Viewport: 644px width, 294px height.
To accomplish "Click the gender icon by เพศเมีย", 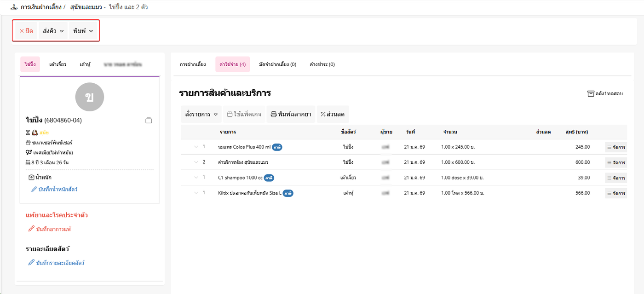I will click(x=29, y=152).
